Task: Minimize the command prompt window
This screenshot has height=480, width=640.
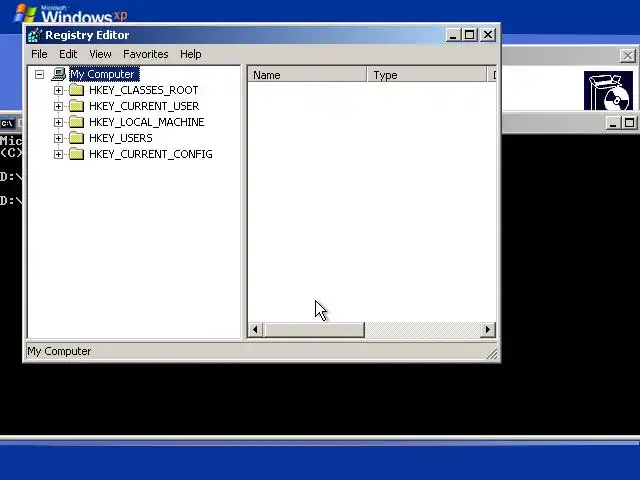Action: tap(612, 123)
